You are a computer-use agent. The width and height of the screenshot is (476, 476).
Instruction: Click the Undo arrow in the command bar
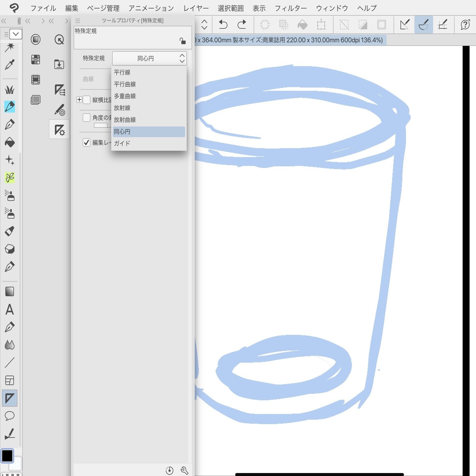(223, 24)
